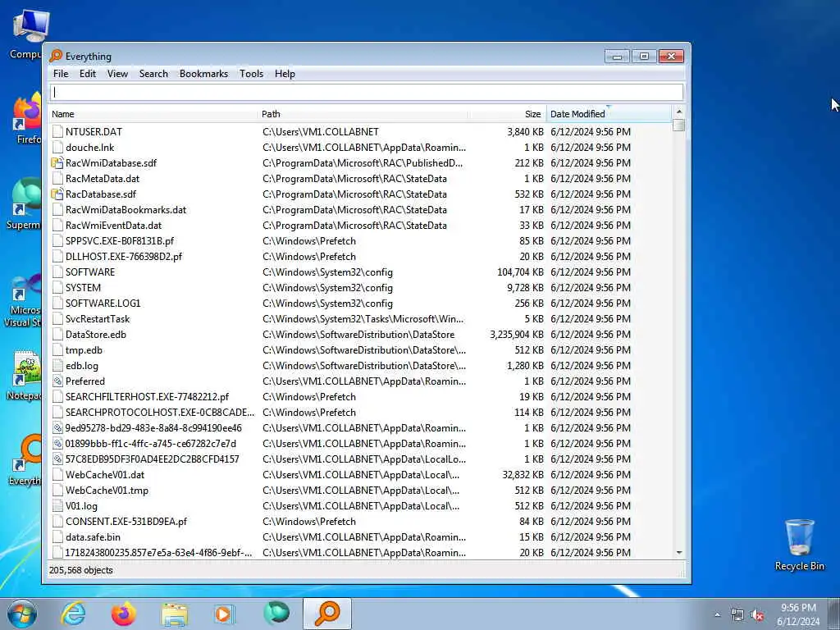The height and width of the screenshot is (630, 840).
Task: Click the scrollbar down arrow in results list
Action: [678, 552]
